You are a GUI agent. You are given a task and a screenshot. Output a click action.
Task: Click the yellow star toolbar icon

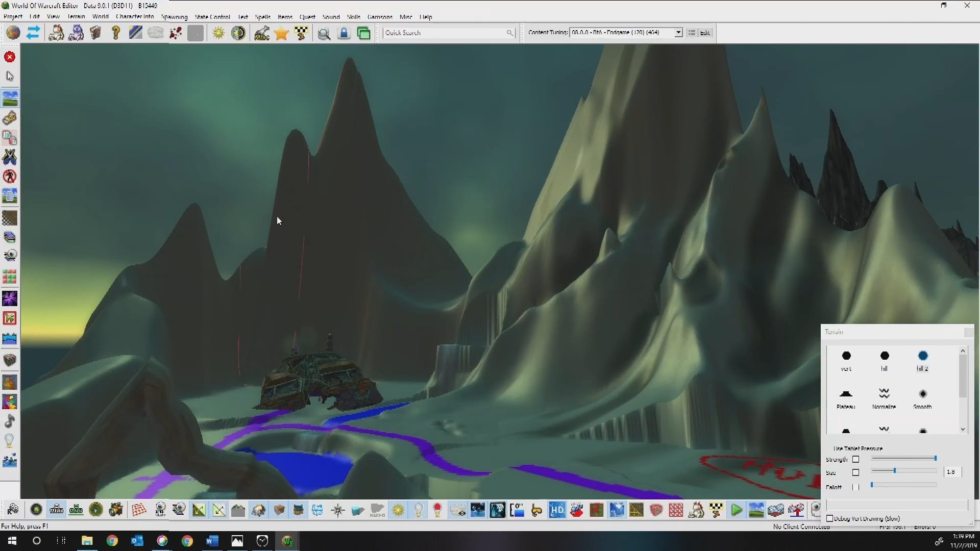(281, 33)
